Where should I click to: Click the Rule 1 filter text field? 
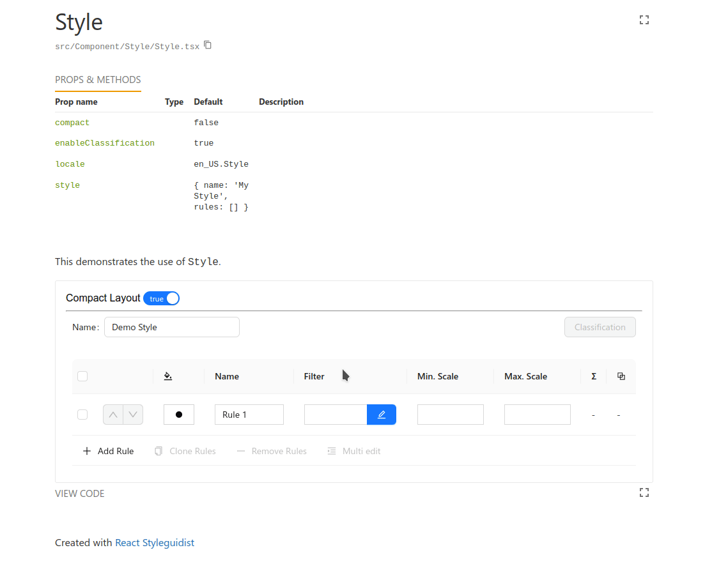[x=336, y=415]
